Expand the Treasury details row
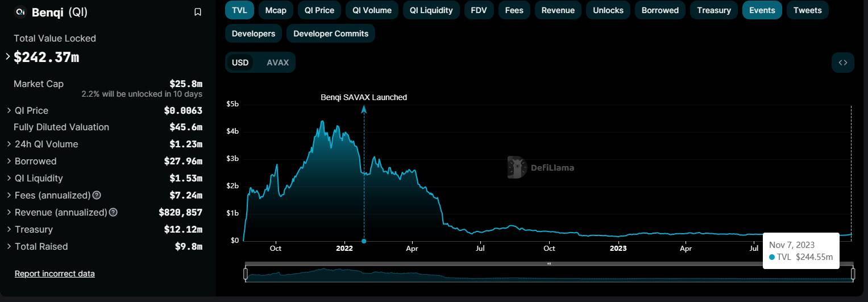The height and width of the screenshot is (302, 868). point(9,229)
